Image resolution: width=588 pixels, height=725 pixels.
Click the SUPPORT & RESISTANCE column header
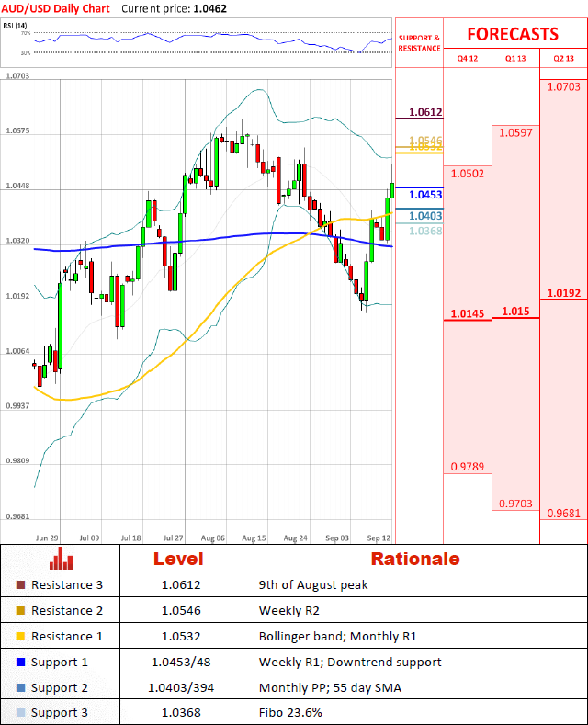(419, 43)
